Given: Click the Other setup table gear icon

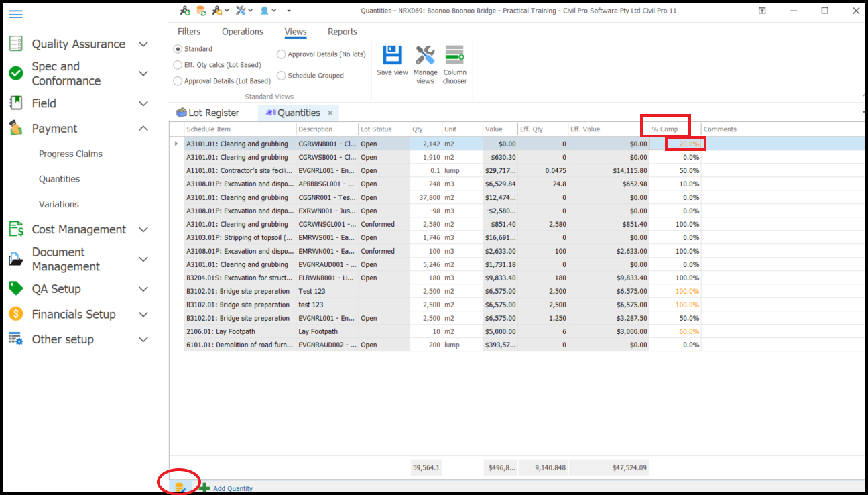Looking at the screenshot, I should pos(16,339).
